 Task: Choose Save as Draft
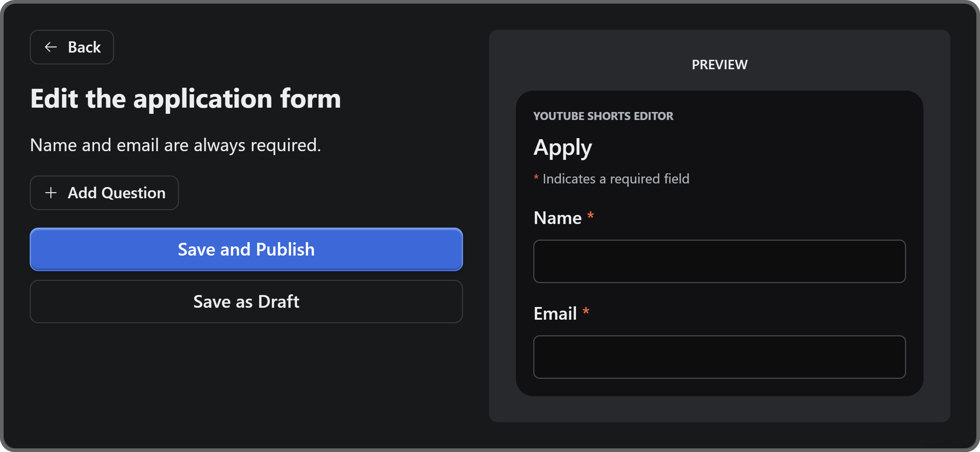point(246,302)
